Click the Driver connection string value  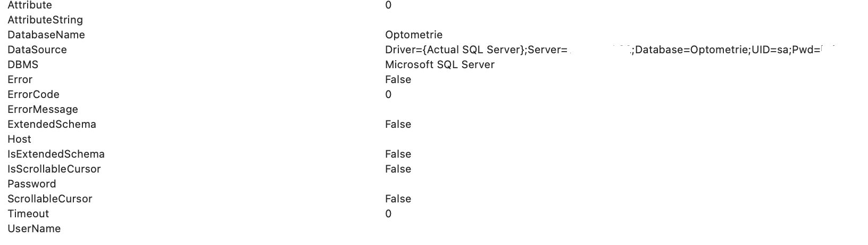coord(610,50)
